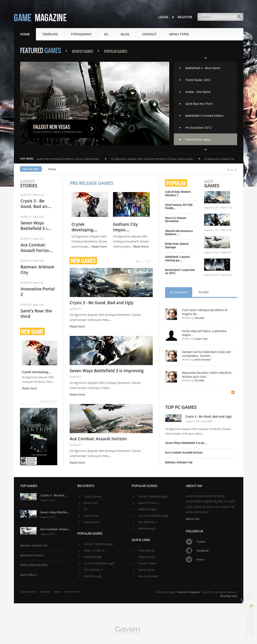Open the Vimeo icon in Follow Us
The width and height of the screenshot is (257, 644).
pyautogui.click(x=189, y=559)
